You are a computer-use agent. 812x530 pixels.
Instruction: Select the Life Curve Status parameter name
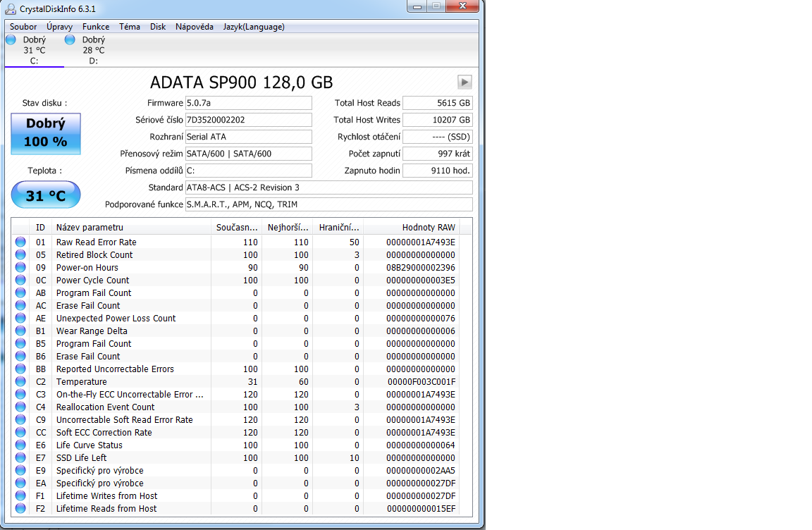pos(90,445)
